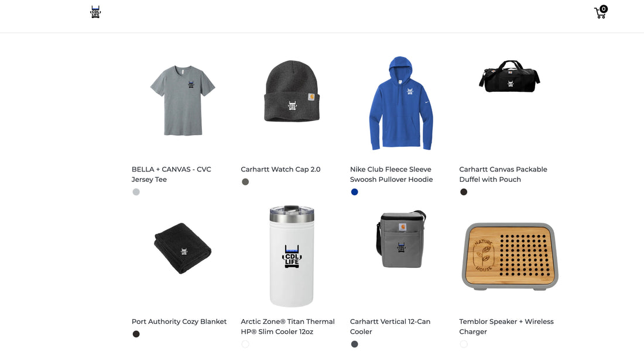Screen dimensions: 644x352
Task: Click the CDL Life logo in header
Action: [95, 12]
